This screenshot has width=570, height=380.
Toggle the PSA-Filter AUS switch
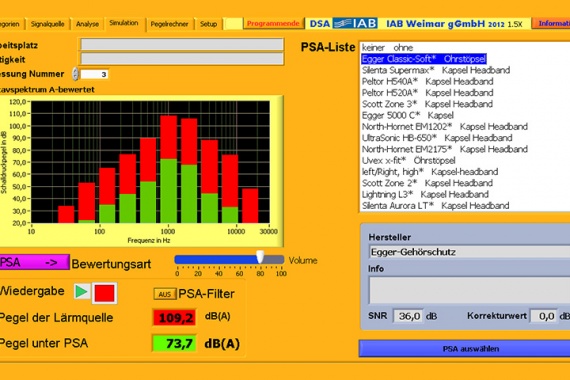(165, 294)
